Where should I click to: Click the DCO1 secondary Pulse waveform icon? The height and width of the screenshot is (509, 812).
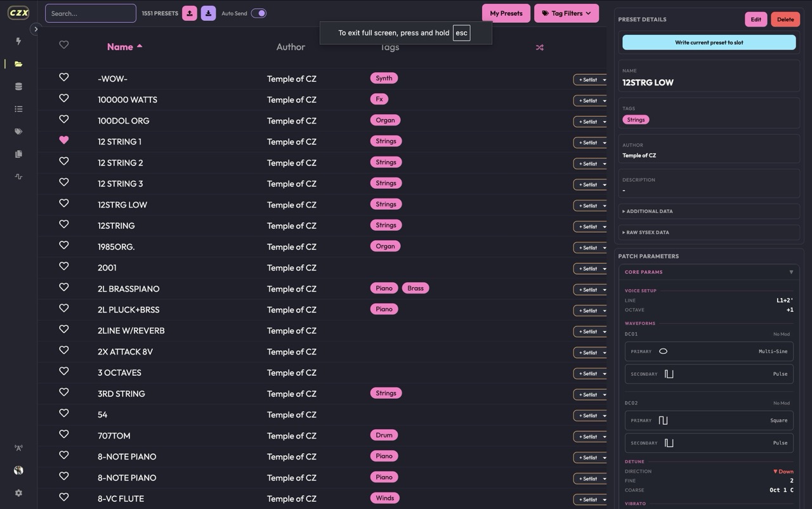pyautogui.click(x=669, y=374)
